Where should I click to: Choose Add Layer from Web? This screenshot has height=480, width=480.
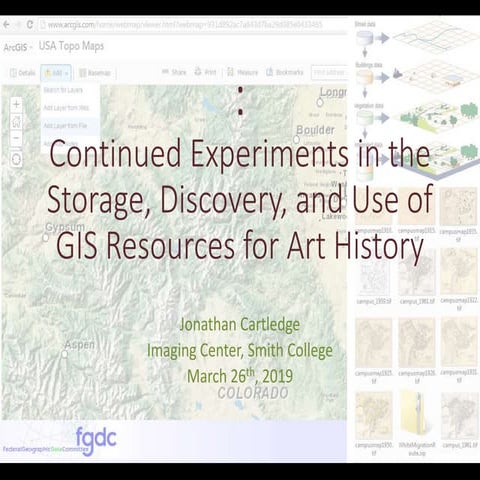(x=66, y=108)
